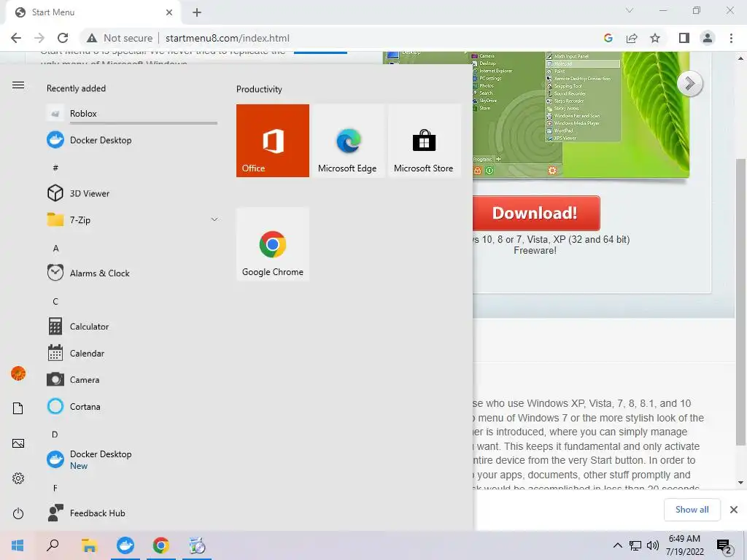Viewport: 747px width, 560px height.
Task: Open Calendar app
Action: pos(132,354)
